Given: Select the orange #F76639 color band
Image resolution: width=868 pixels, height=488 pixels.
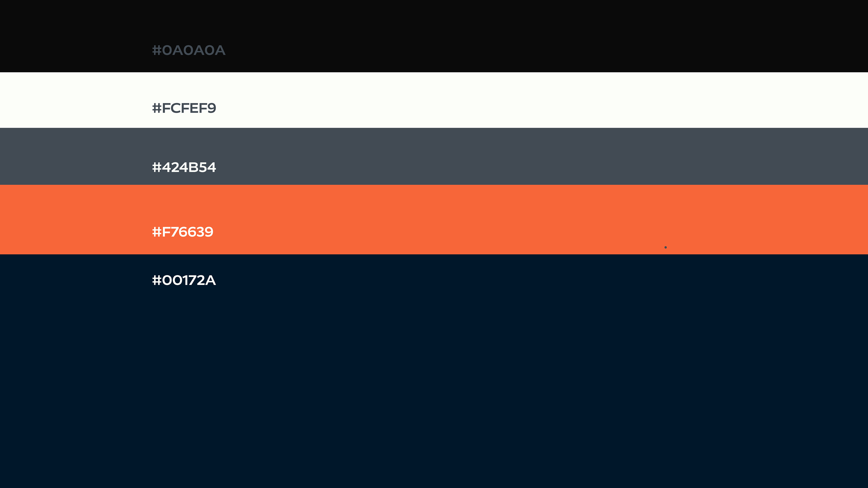Looking at the screenshot, I should pos(434,220).
